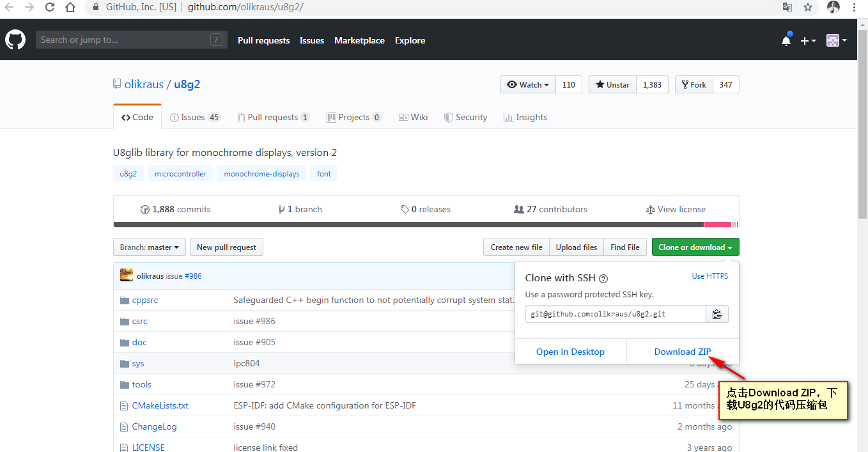Click the cppsrc folder icon
The image size is (868, 452).
tap(125, 300)
